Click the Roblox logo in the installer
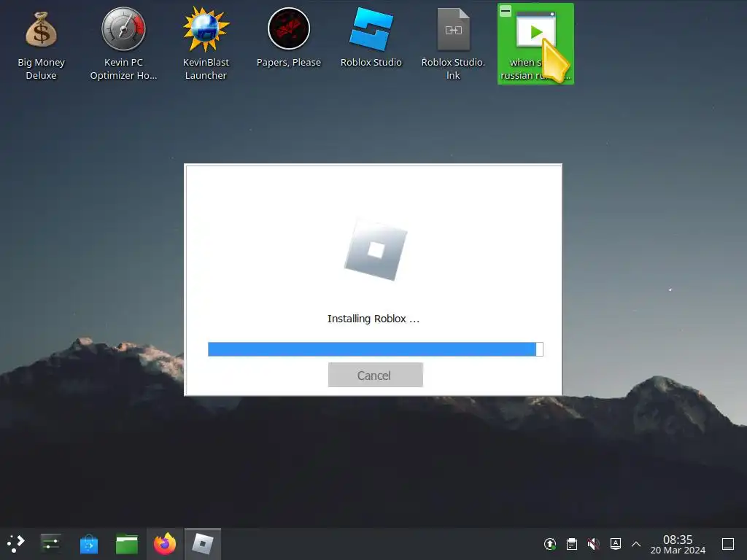The image size is (747, 560). point(376,249)
